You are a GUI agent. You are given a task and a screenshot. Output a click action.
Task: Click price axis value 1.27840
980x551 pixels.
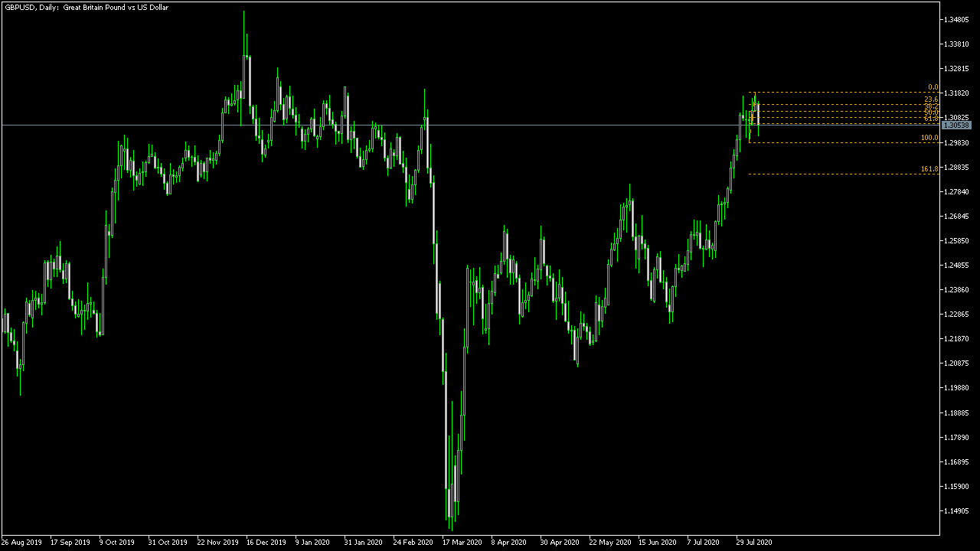957,192
